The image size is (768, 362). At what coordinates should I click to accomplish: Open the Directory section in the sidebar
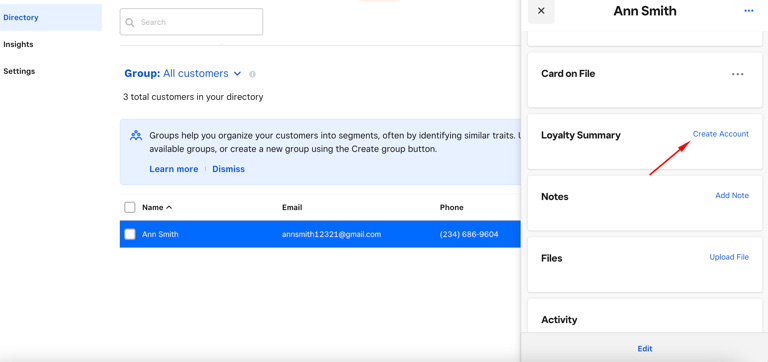pyautogui.click(x=51, y=18)
